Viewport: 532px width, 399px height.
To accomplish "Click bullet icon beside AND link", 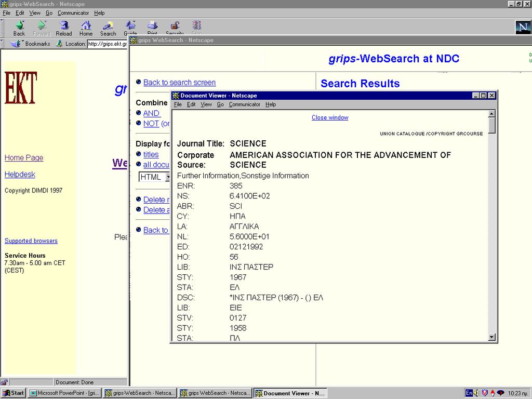I will coord(138,113).
